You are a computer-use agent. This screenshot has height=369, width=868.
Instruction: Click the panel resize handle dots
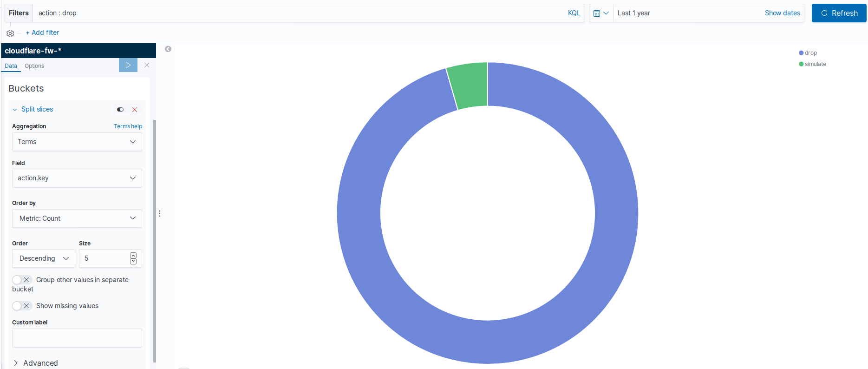coord(160,213)
